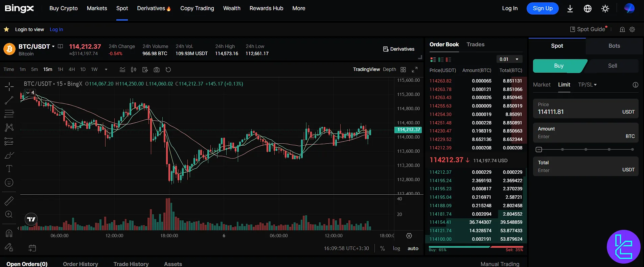The width and height of the screenshot is (644, 267).
Task: Click Log In in the top header
Action: pyautogui.click(x=510, y=8)
